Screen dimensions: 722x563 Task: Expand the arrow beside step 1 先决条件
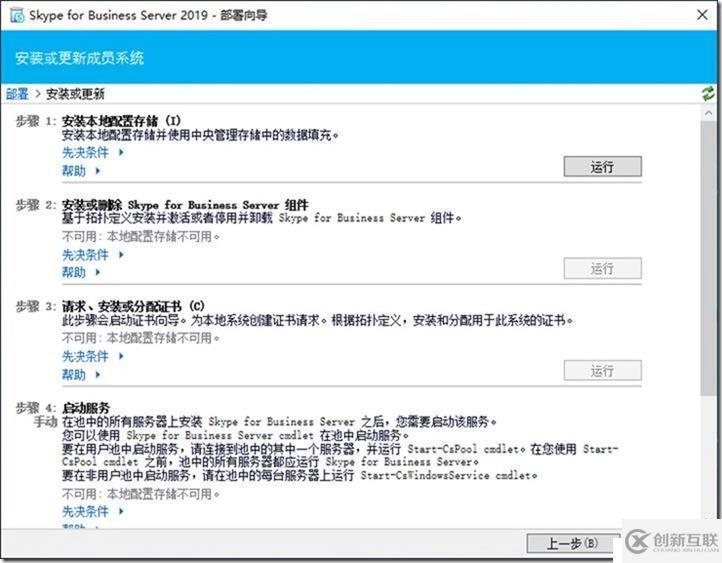coord(121,152)
